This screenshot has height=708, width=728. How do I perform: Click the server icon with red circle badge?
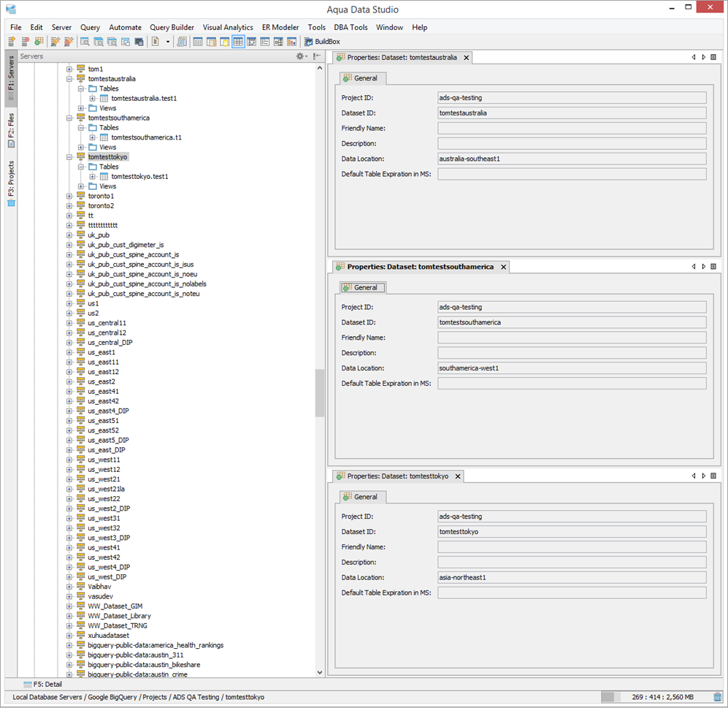(x=26, y=42)
